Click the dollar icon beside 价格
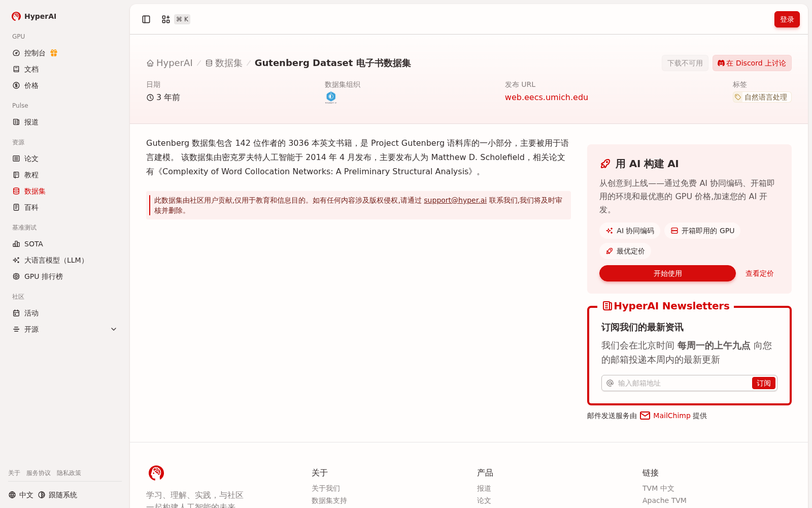 point(16,85)
